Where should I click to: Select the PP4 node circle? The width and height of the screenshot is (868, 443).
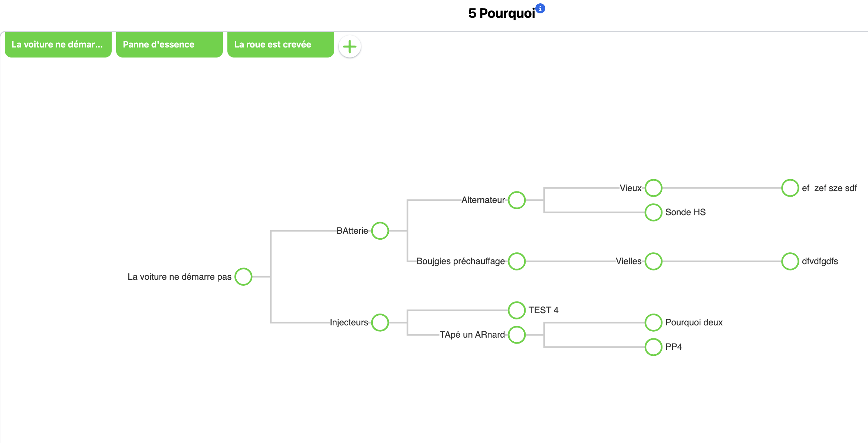coord(654,347)
